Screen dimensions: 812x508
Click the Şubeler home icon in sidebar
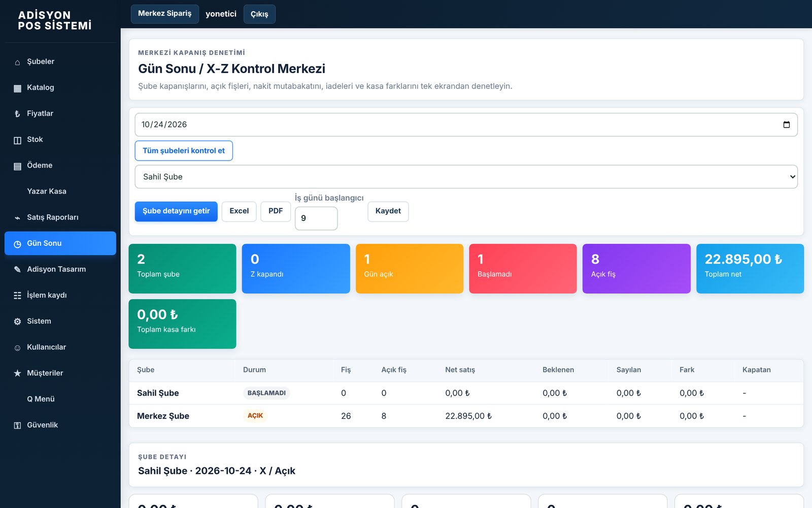[17, 62]
